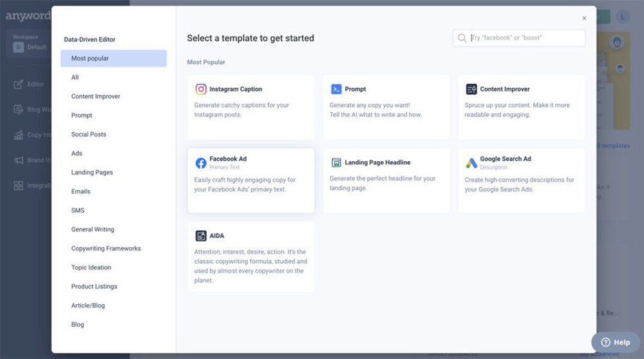This screenshot has height=359, width=644.
Task: Click the Content Improver card icon
Action: click(471, 89)
